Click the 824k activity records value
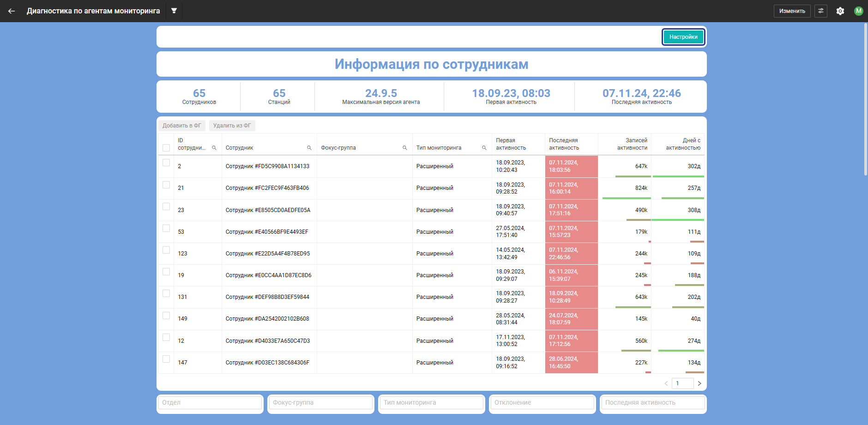 click(x=641, y=188)
